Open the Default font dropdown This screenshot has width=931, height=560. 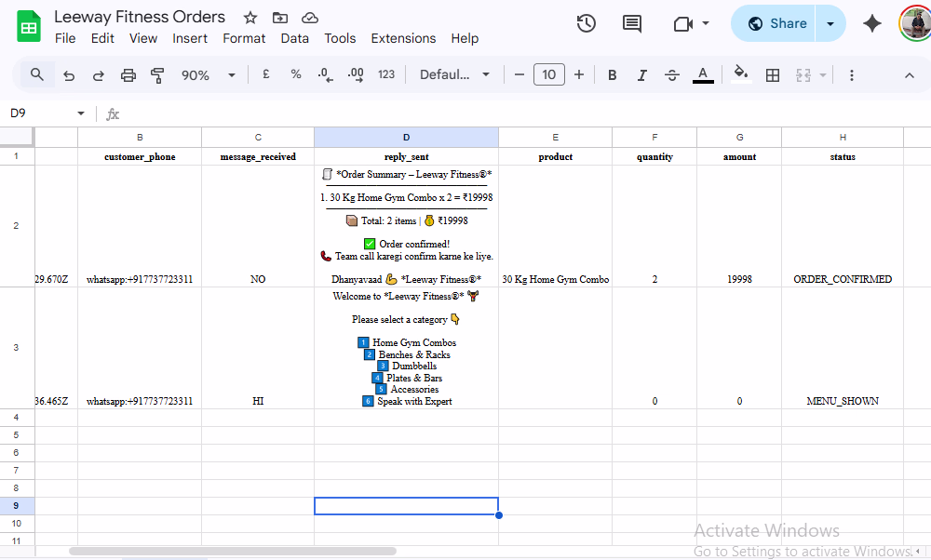pos(455,74)
